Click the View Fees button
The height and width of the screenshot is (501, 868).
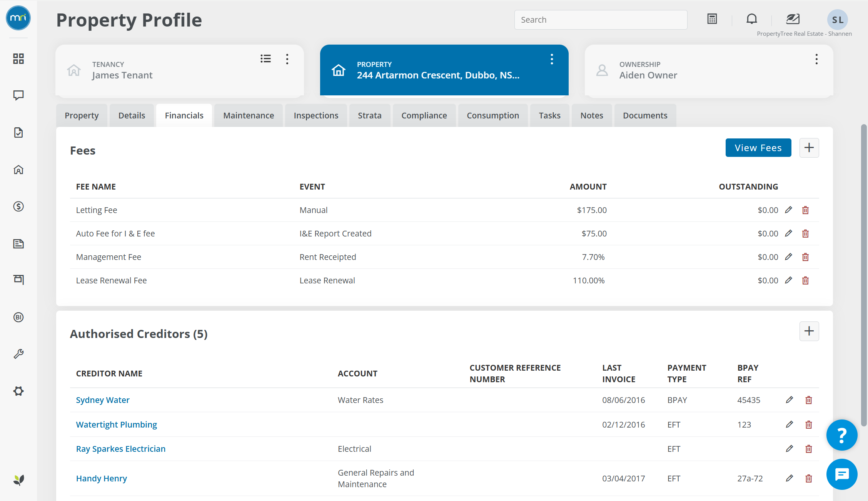(x=758, y=148)
